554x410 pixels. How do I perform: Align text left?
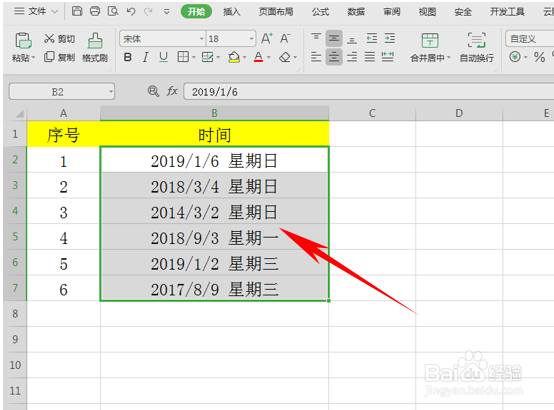click(x=316, y=57)
